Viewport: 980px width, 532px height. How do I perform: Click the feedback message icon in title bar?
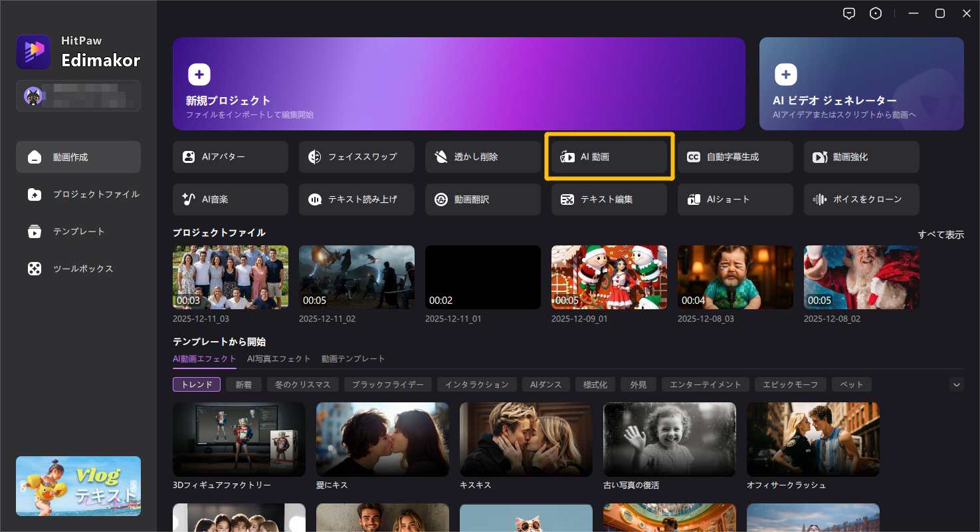(848, 13)
